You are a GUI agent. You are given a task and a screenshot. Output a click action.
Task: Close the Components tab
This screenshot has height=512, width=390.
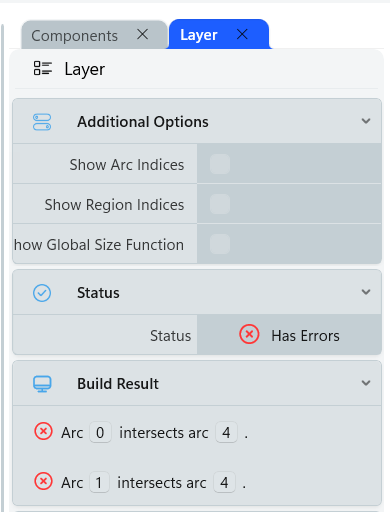tap(142, 34)
